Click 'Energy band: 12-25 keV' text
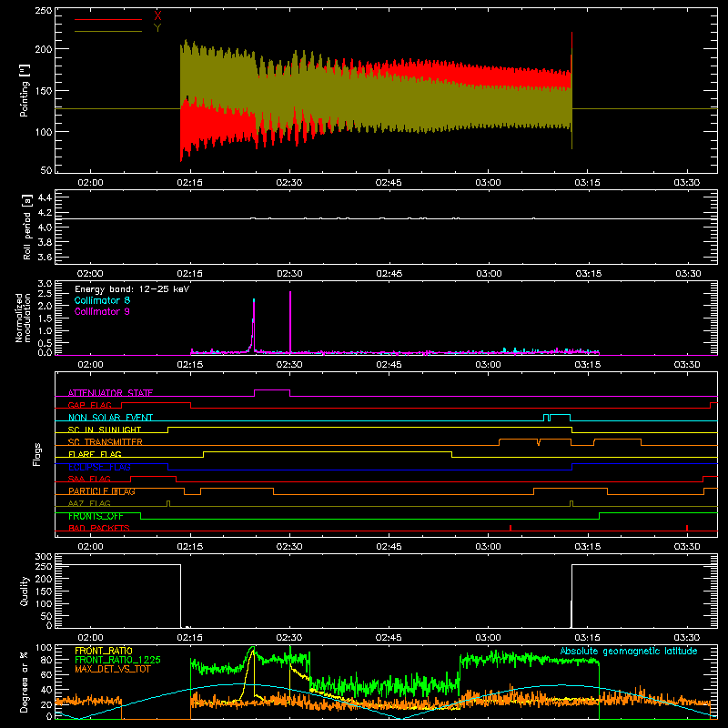 pos(132,289)
